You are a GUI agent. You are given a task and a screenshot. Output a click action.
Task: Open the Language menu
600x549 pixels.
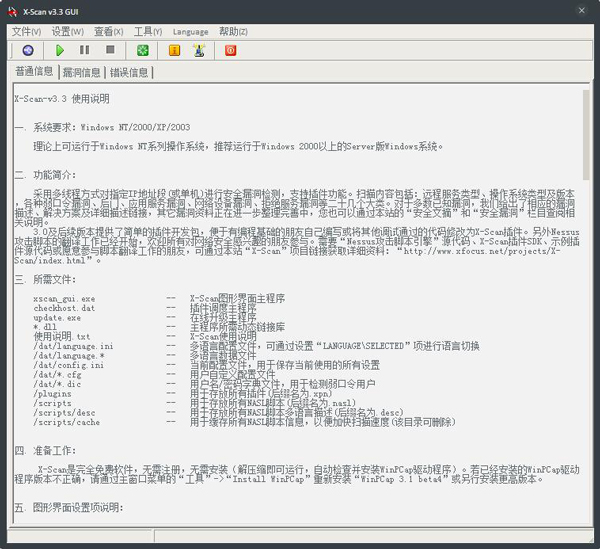(191, 32)
